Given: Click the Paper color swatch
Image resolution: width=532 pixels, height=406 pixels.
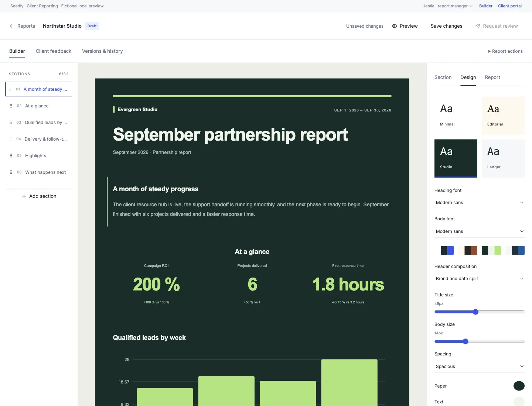Looking at the screenshot, I should [x=519, y=386].
